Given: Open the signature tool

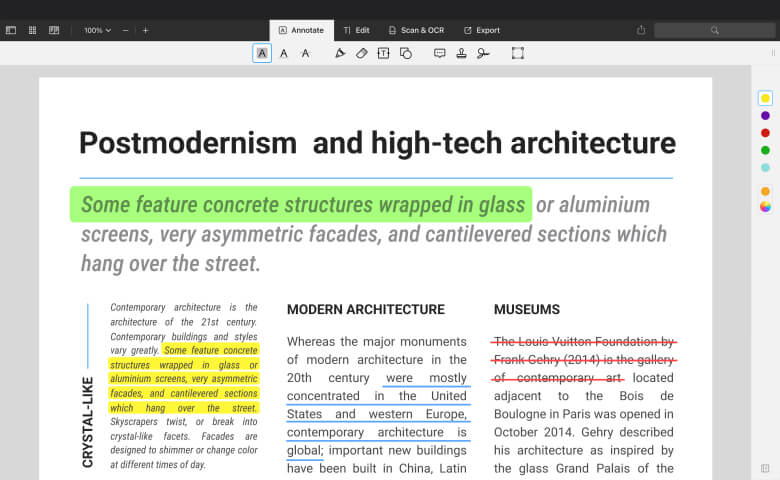Looking at the screenshot, I should pos(483,53).
